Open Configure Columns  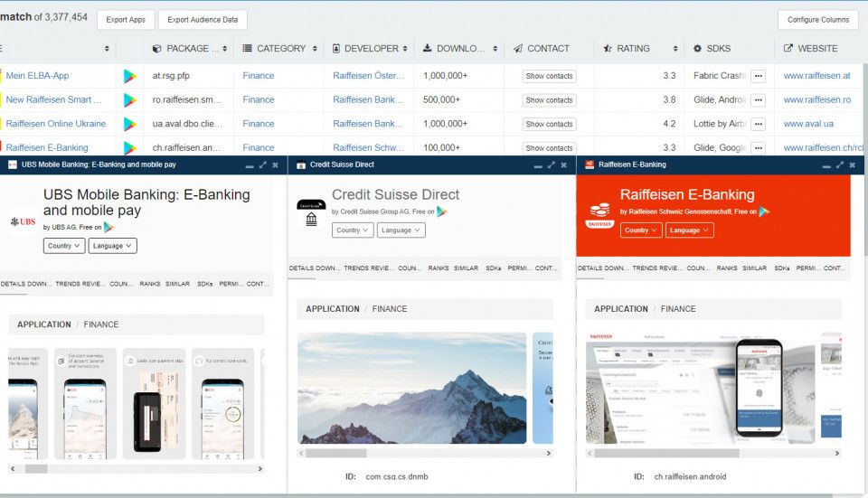817,19
